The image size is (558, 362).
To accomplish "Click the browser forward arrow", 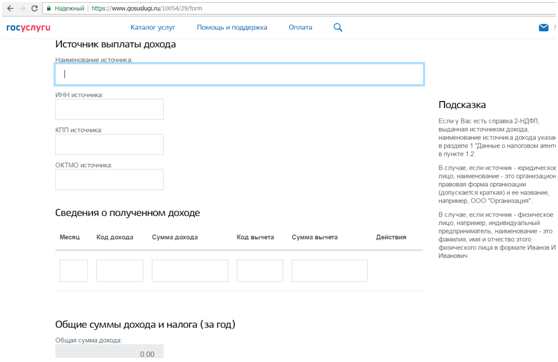I will click(22, 8).
